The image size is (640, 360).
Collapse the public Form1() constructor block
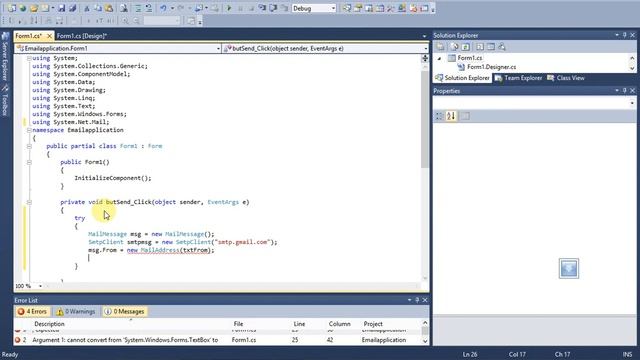[29, 162]
